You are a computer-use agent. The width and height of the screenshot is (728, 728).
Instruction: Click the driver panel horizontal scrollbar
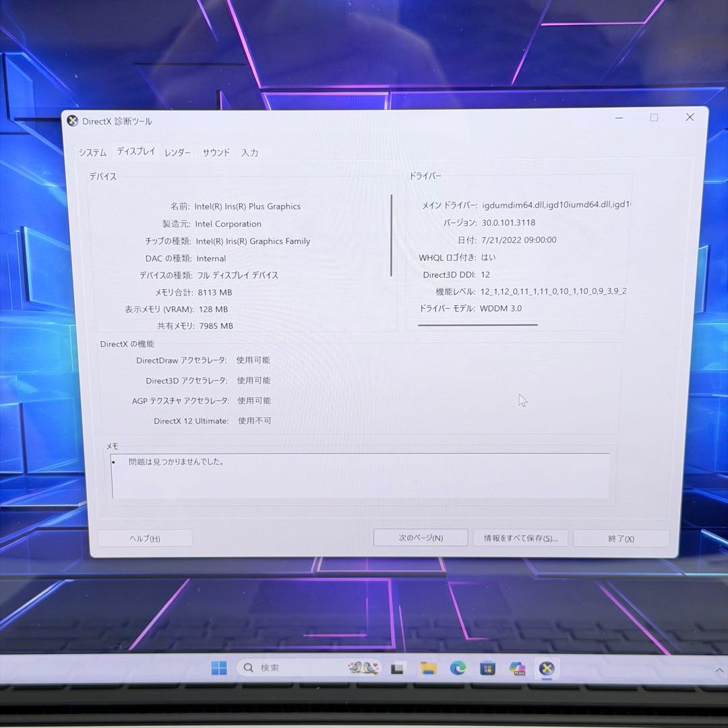coord(478,325)
